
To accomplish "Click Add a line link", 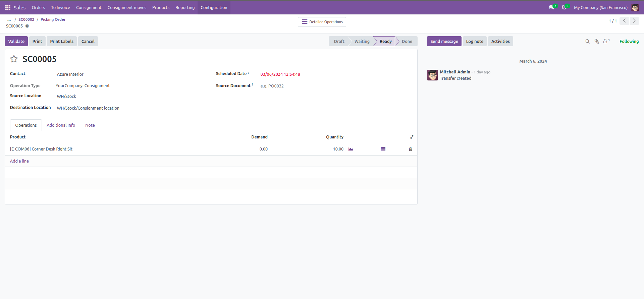I will point(19,161).
